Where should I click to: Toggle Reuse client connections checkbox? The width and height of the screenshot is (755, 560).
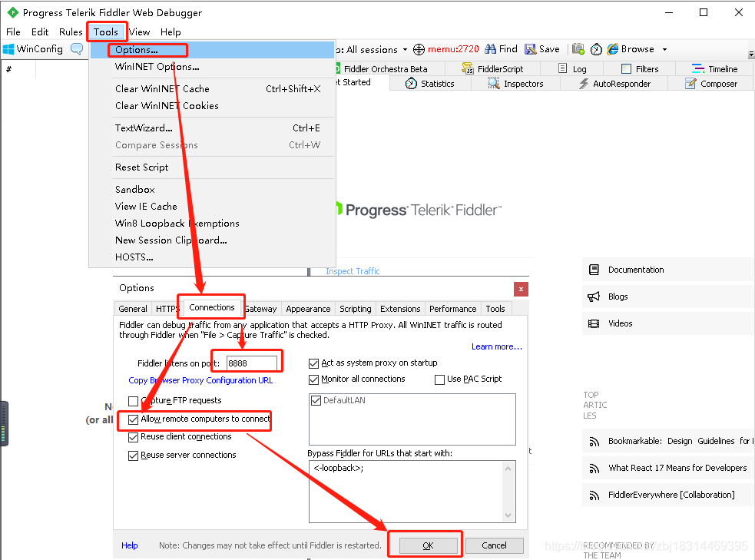pos(134,437)
